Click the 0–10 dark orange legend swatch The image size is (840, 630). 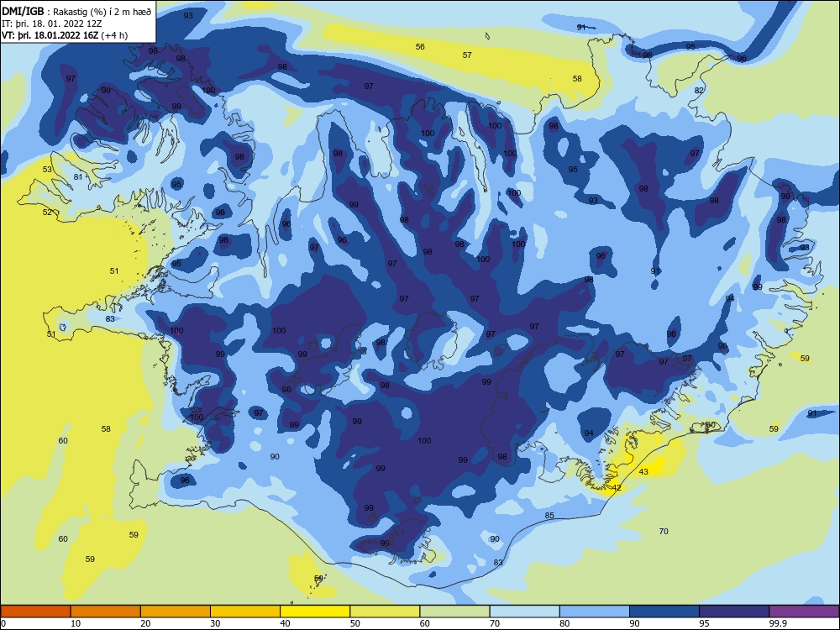pyautogui.click(x=36, y=612)
